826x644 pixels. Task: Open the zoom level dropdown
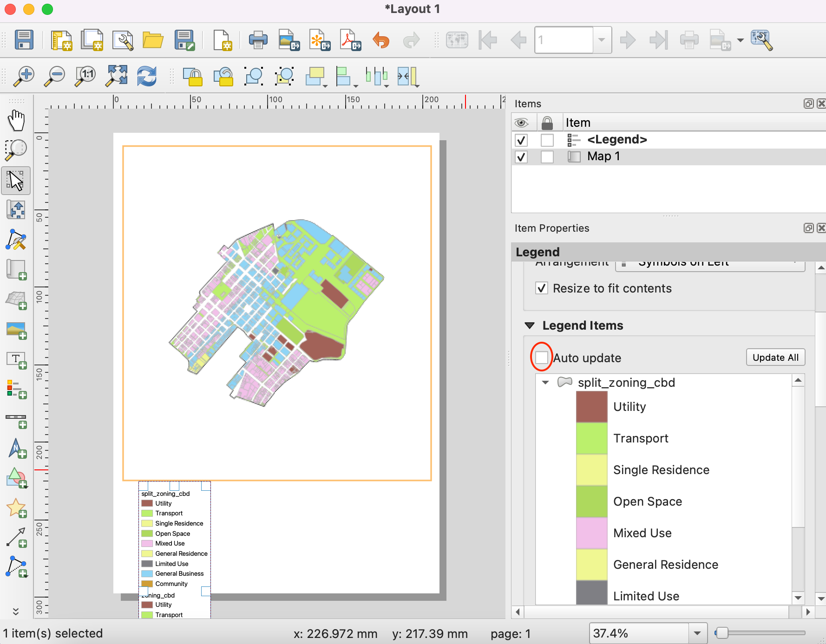coord(697,633)
